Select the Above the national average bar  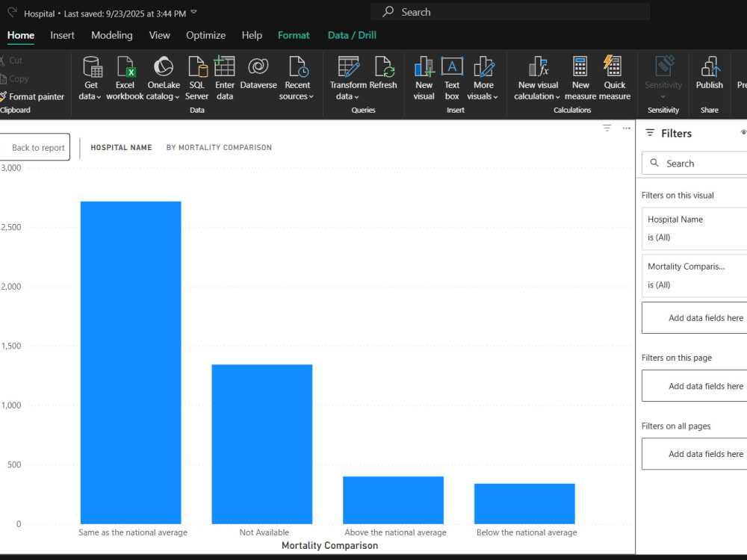point(393,500)
